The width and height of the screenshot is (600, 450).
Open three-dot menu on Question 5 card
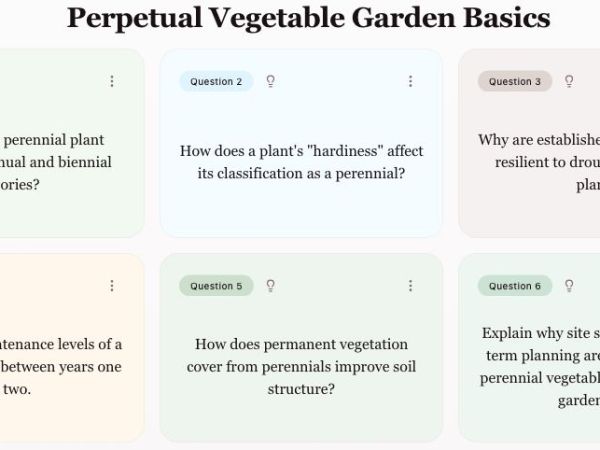[x=410, y=286]
